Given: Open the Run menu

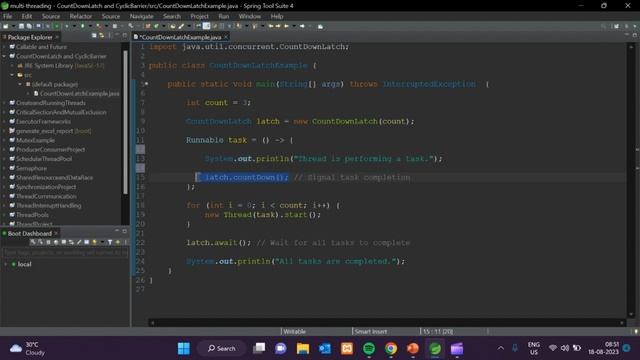Looking at the screenshot, I should click(224, 16).
